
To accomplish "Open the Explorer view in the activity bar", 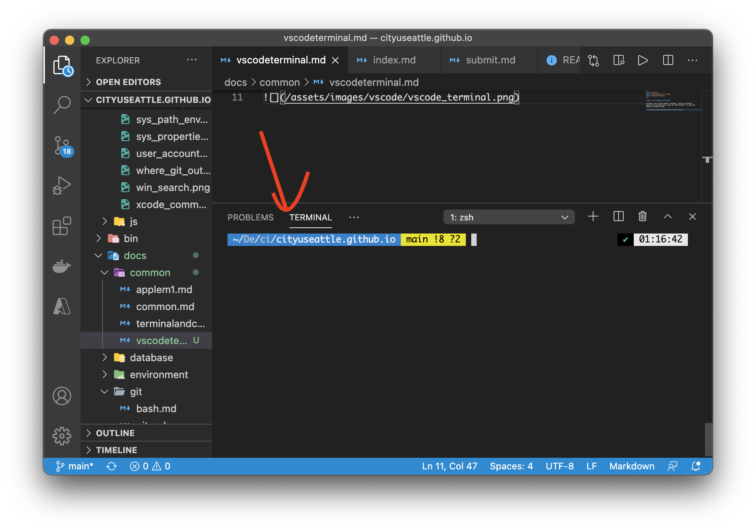I will pyautogui.click(x=62, y=65).
